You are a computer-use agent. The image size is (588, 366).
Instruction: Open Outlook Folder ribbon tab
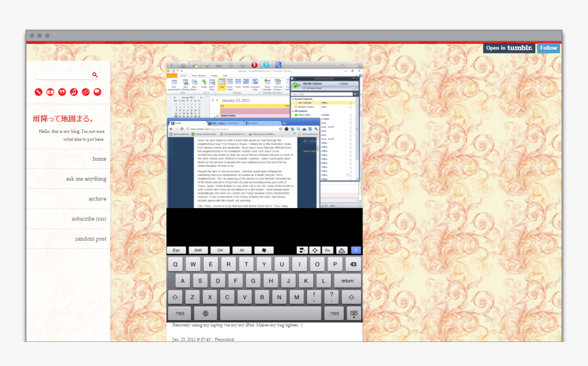214,75
